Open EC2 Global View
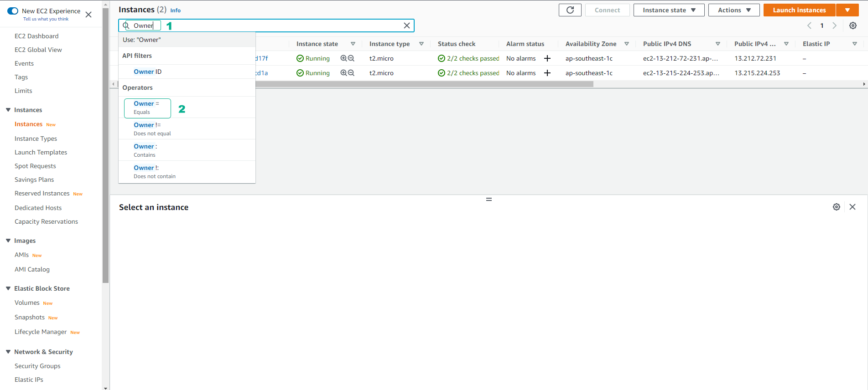 point(38,50)
